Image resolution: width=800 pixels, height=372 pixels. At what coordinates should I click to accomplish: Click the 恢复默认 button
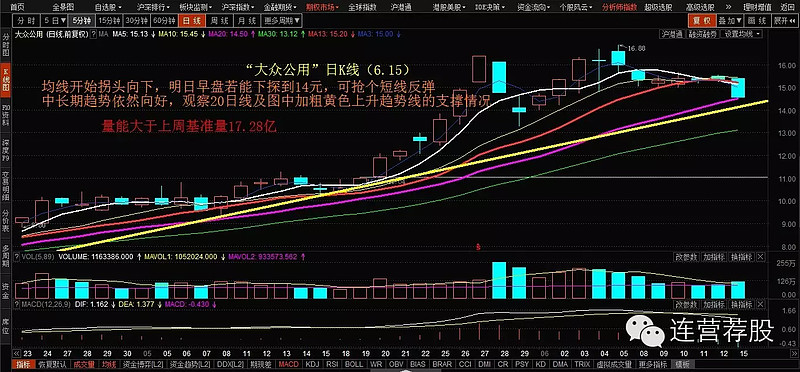pyautogui.click(x=54, y=364)
